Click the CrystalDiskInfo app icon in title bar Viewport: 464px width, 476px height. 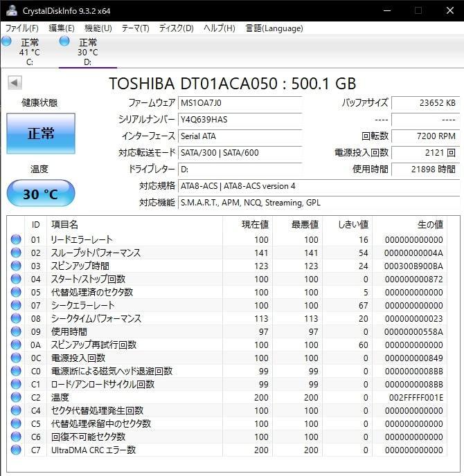pyautogui.click(x=12, y=10)
